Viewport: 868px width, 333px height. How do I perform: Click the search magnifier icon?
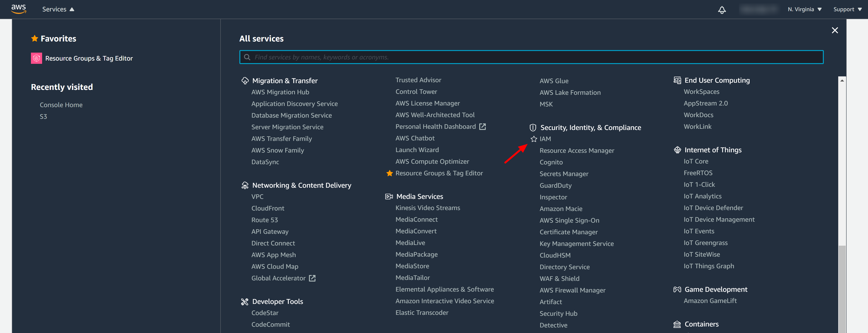coord(247,57)
